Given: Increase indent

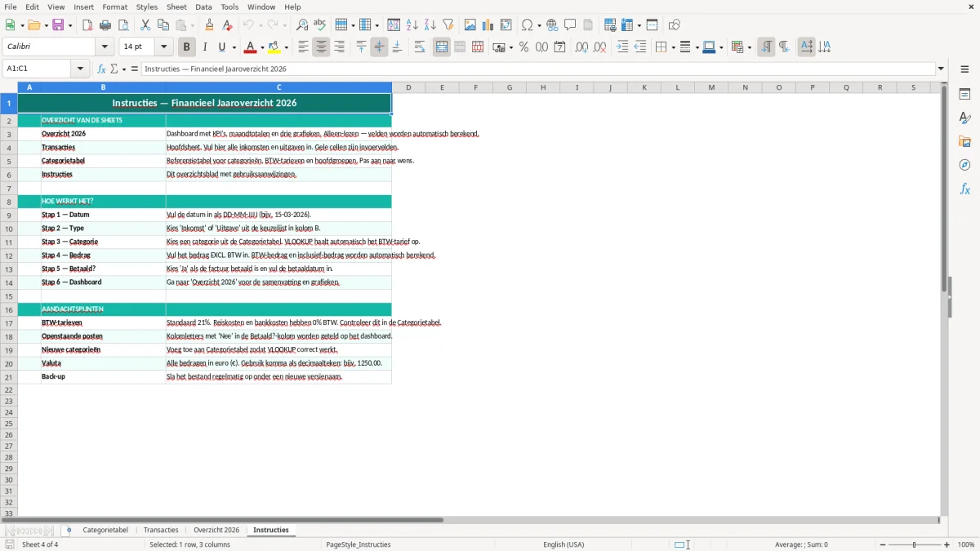Looking at the screenshot, I should click(x=622, y=47).
